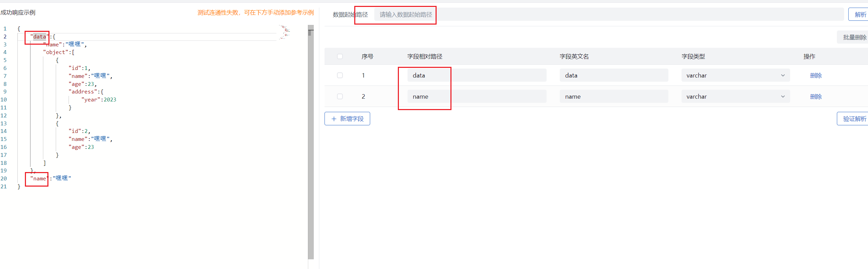The height and width of the screenshot is (269, 868).
Task: Click the orange 测试连通性失败 warning text
Action: pyautogui.click(x=255, y=13)
